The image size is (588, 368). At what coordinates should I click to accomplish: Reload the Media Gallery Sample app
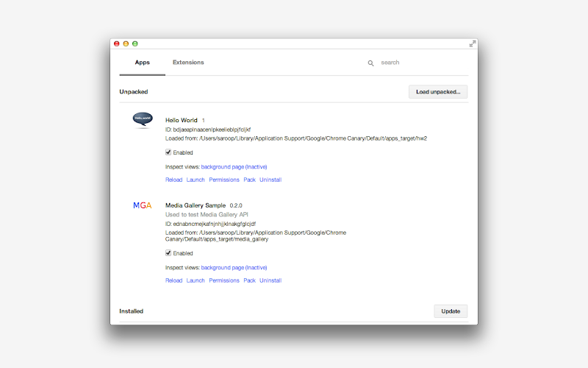pos(173,280)
